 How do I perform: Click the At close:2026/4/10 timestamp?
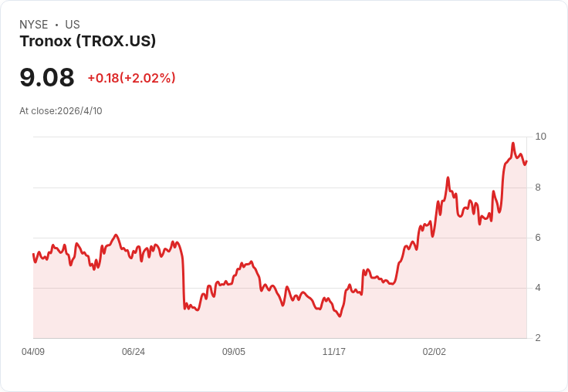point(61,111)
